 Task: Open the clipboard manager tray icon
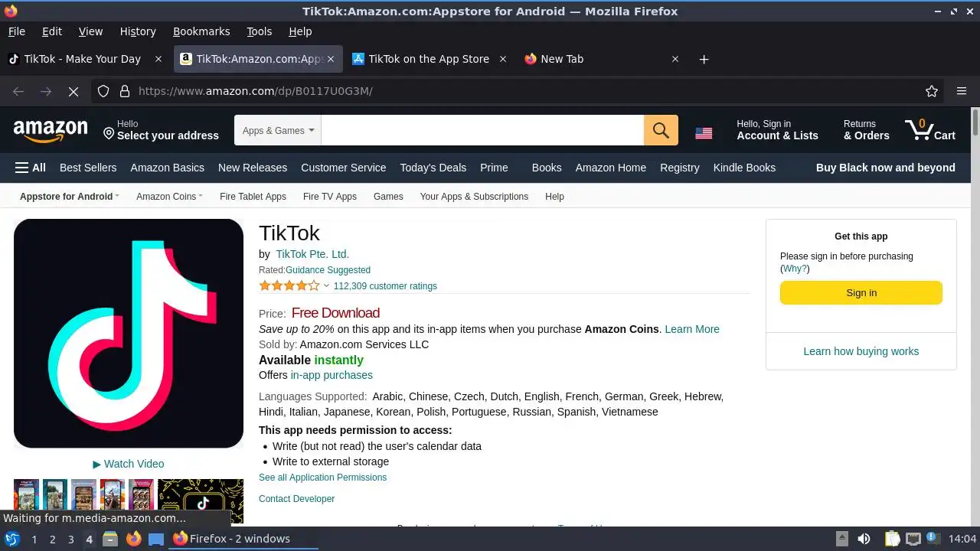click(x=892, y=539)
